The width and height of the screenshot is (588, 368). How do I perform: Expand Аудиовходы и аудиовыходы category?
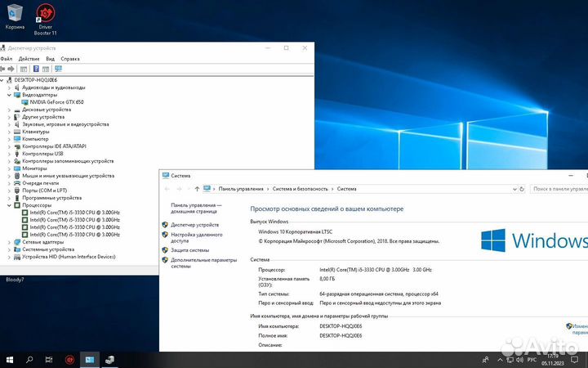(x=9, y=88)
